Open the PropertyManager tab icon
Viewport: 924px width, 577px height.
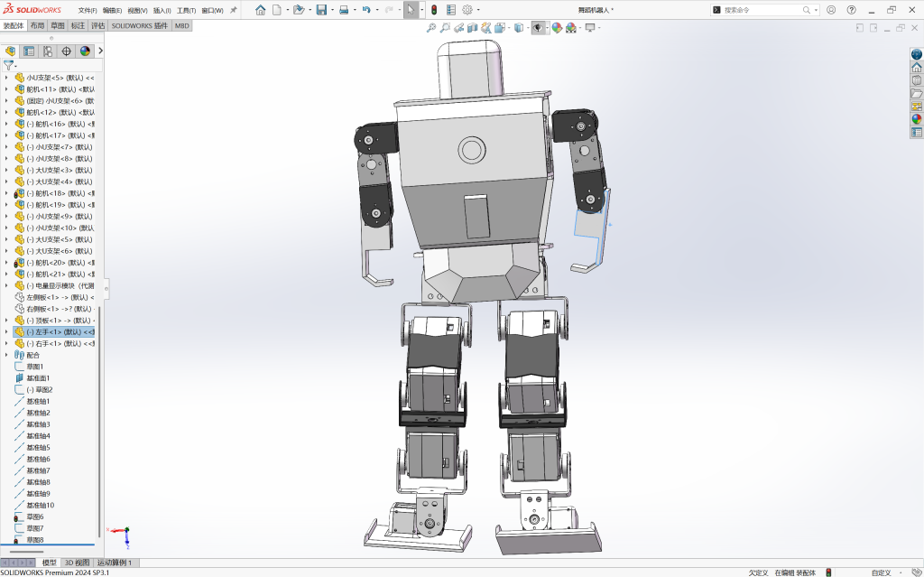(29, 51)
